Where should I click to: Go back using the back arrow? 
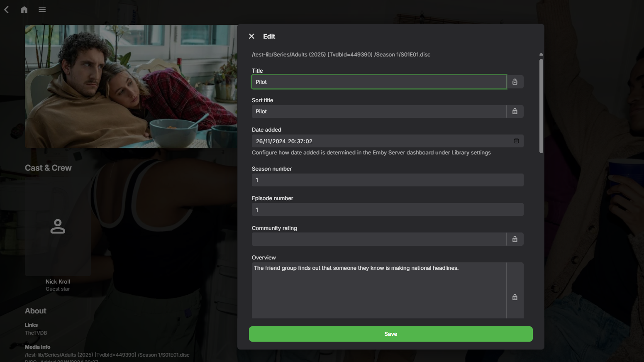pos(7,10)
